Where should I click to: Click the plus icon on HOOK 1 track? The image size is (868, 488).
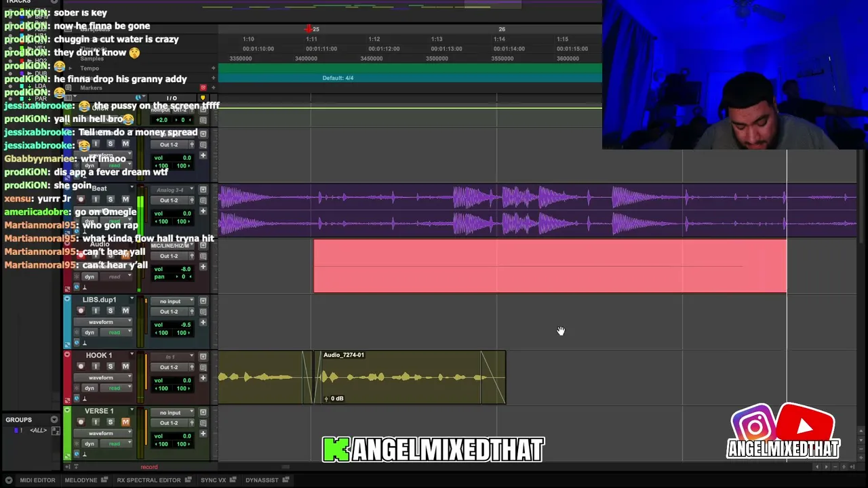click(203, 378)
